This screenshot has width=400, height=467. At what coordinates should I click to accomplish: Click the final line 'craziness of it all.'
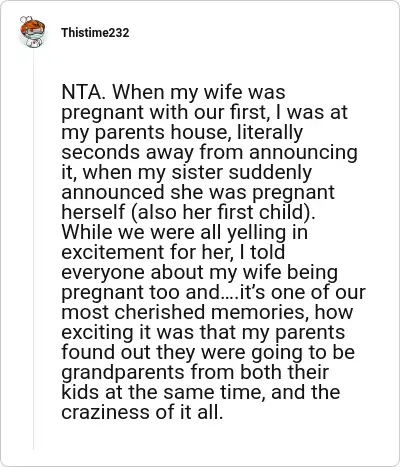142,412
